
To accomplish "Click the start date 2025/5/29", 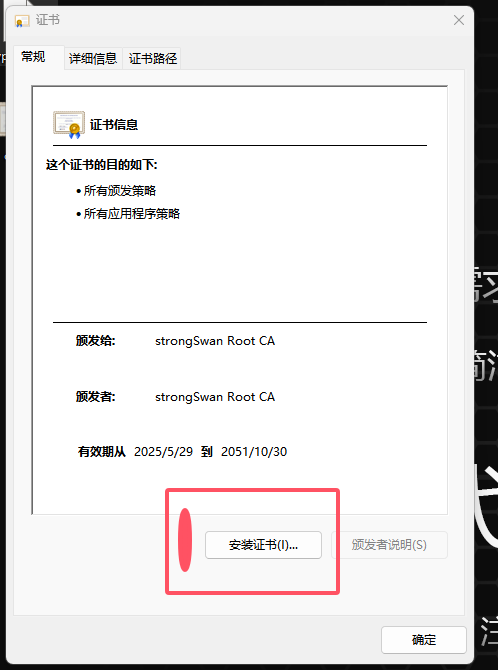I will [163, 452].
